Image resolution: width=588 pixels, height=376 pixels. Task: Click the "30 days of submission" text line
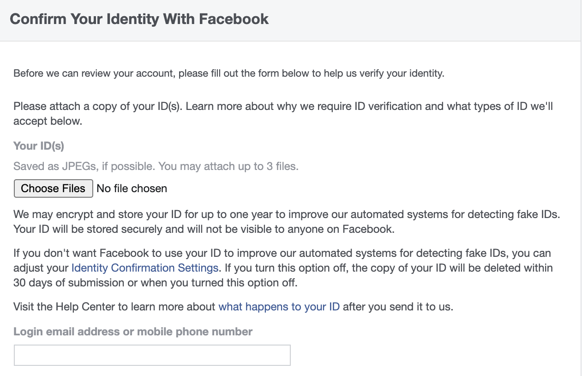(69, 283)
